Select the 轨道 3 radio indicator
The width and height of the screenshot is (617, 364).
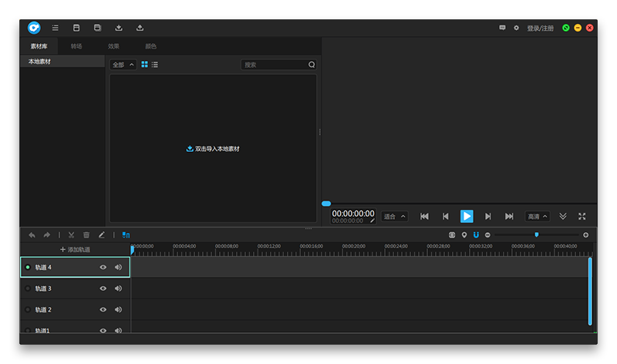pyautogui.click(x=28, y=288)
